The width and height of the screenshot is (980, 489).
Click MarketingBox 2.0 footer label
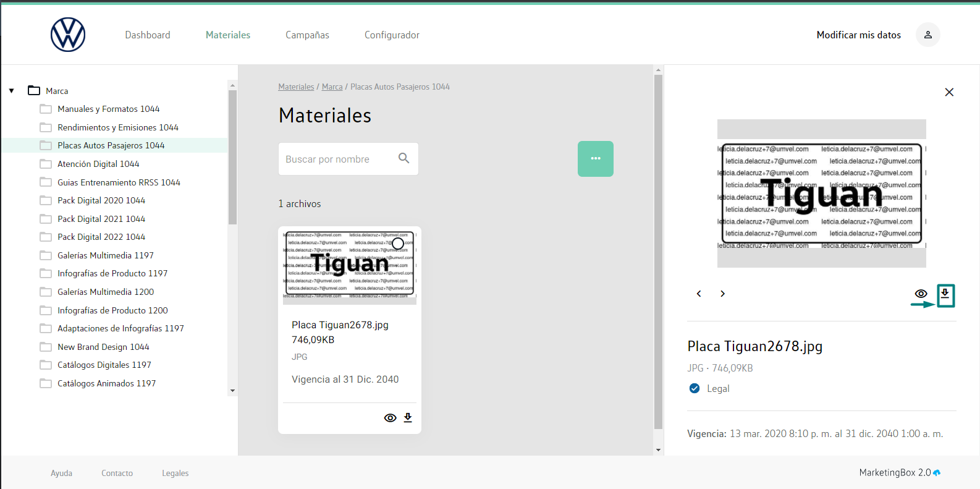[895, 472]
